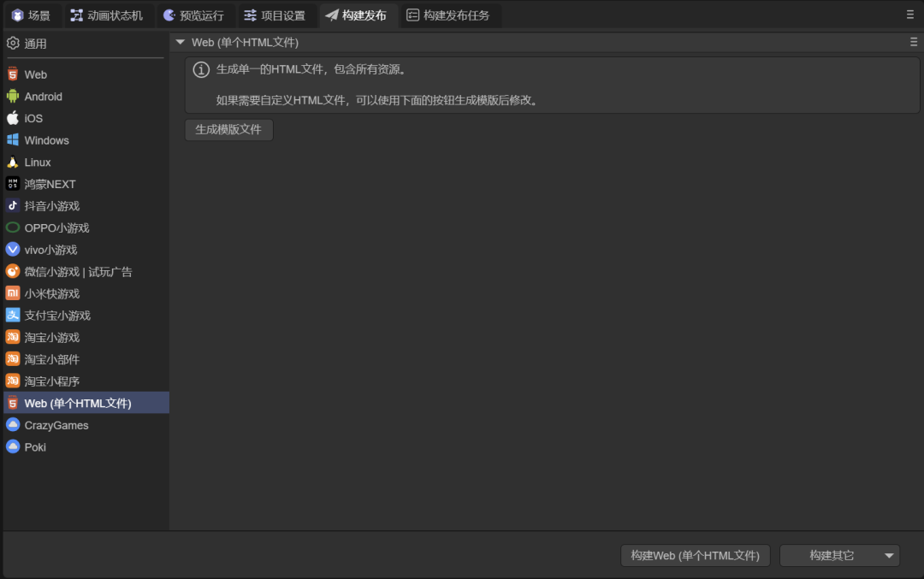924x579 pixels.
Task: Choose 微信小游戏 | 试玩广告 label
Action: pos(79,271)
